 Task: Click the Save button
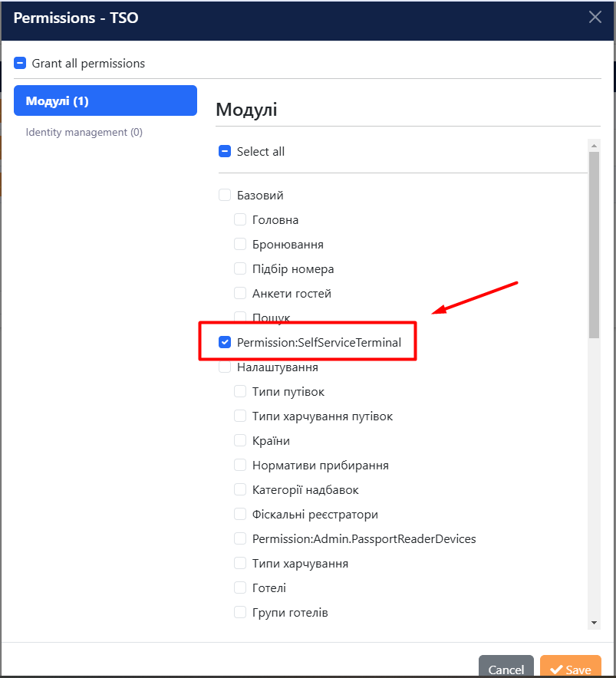click(570, 669)
